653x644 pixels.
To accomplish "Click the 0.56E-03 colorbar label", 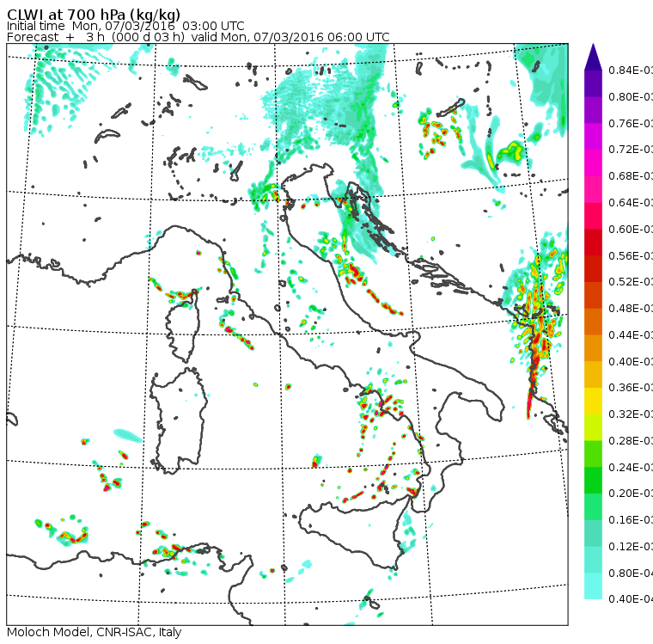I will [x=631, y=255].
